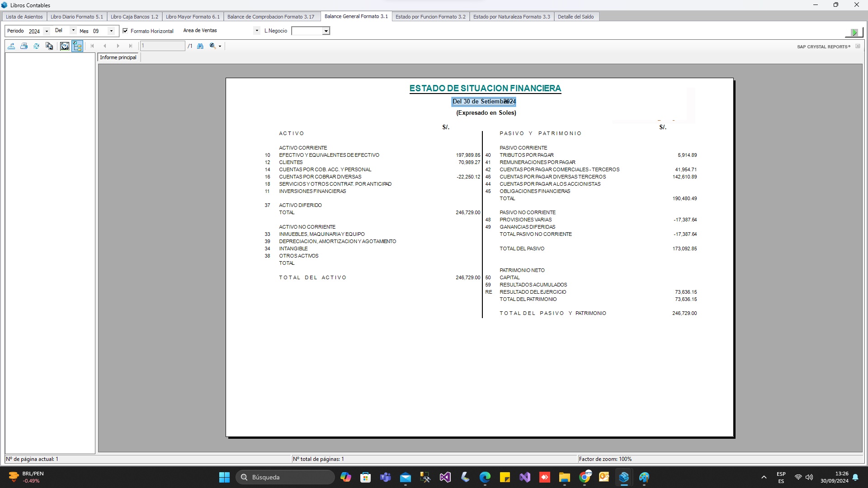Switch to Libro Diario Formato 5.1 tab
868x488 pixels.
click(x=76, y=17)
